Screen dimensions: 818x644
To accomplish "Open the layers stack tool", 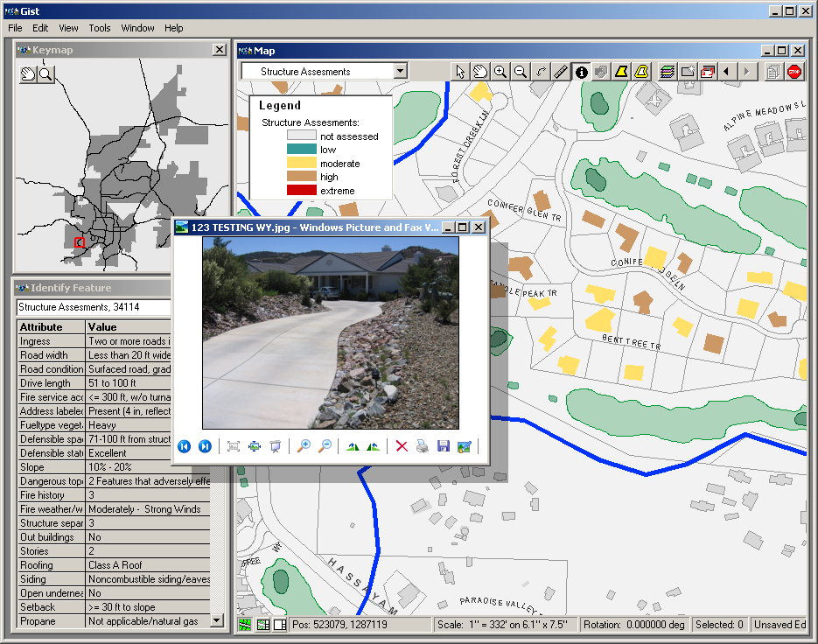I will coord(668,72).
